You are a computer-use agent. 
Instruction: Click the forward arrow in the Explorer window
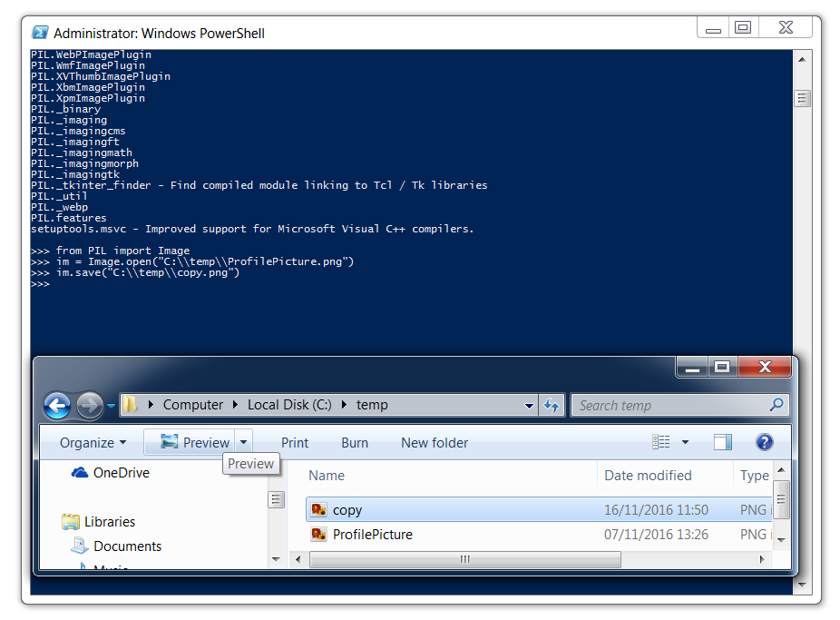(x=90, y=406)
